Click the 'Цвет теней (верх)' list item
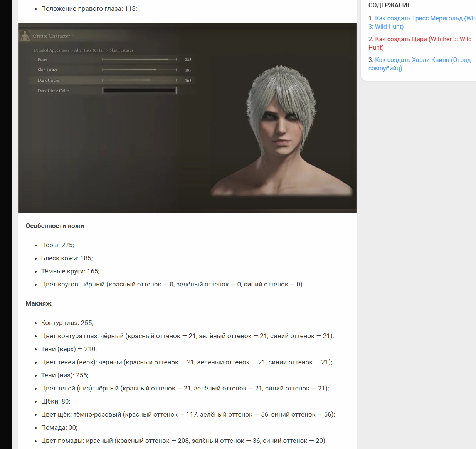Viewport: 476px width, 449px height. point(187,362)
